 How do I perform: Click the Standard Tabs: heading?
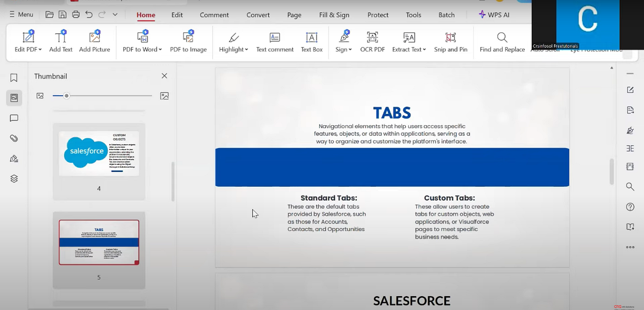(329, 198)
